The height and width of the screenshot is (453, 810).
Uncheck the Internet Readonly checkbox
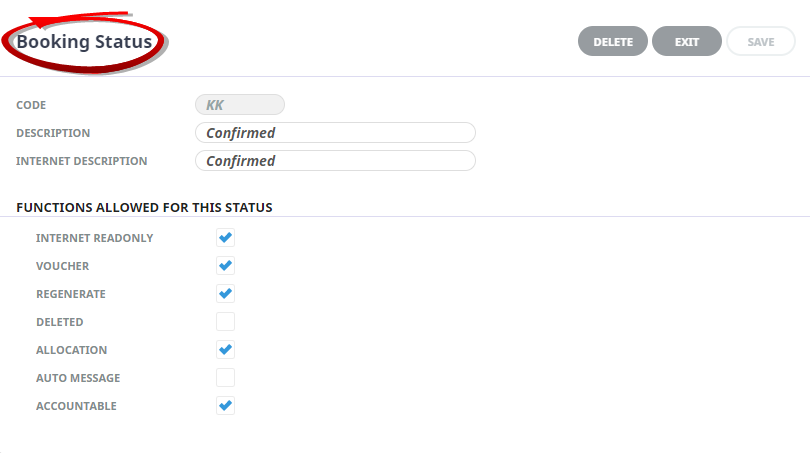(x=225, y=238)
